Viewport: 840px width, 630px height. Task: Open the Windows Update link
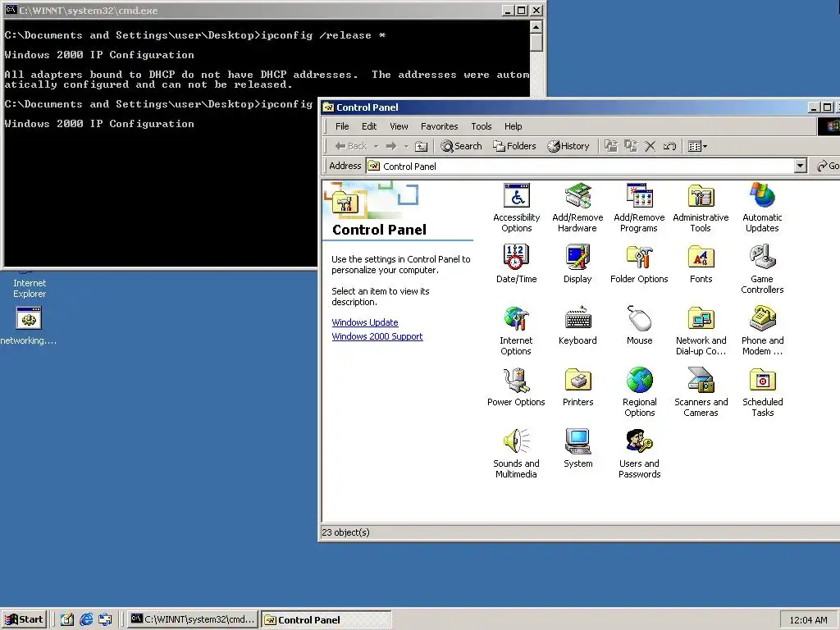[365, 322]
